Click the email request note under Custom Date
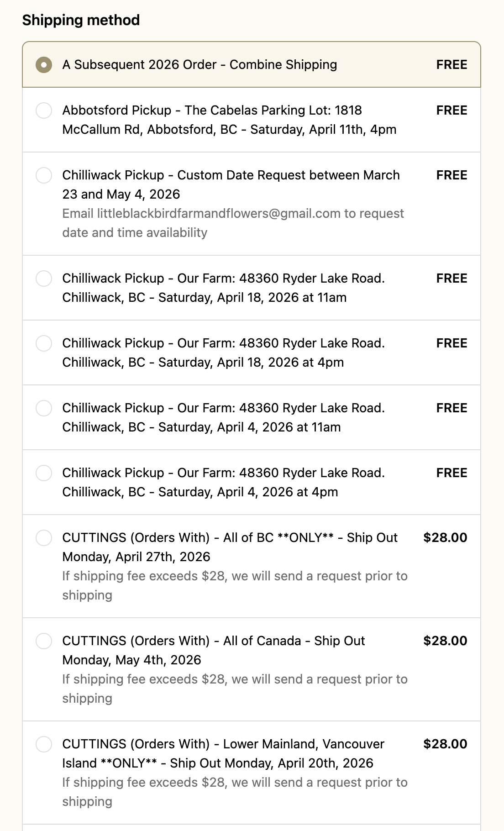The height and width of the screenshot is (831, 504). [x=233, y=223]
